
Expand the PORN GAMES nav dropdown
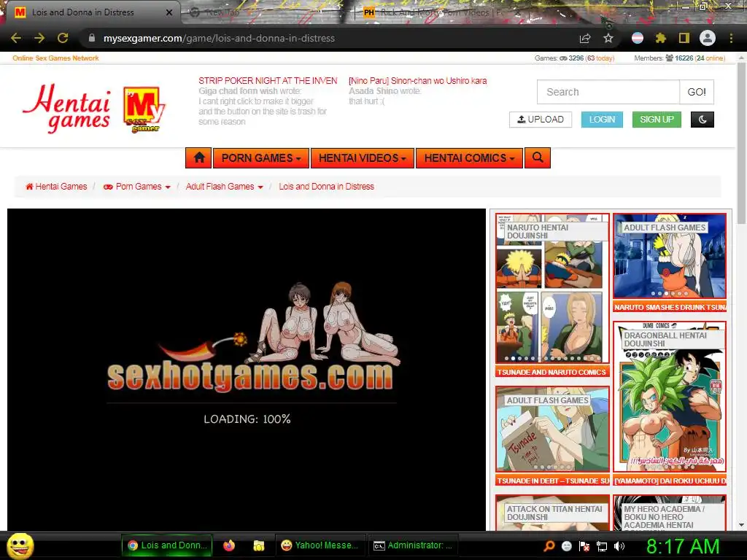click(261, 157)
